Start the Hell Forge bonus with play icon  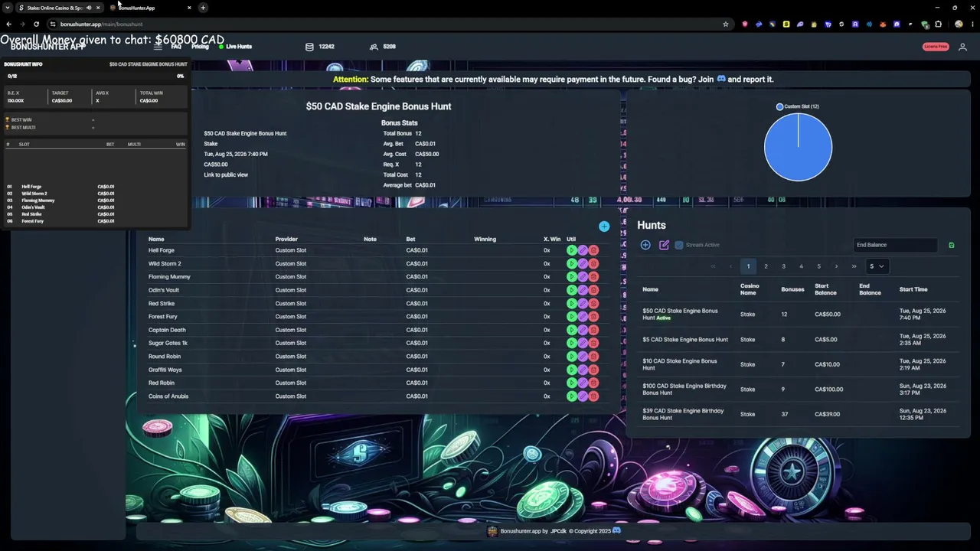(x=572, y=250)
